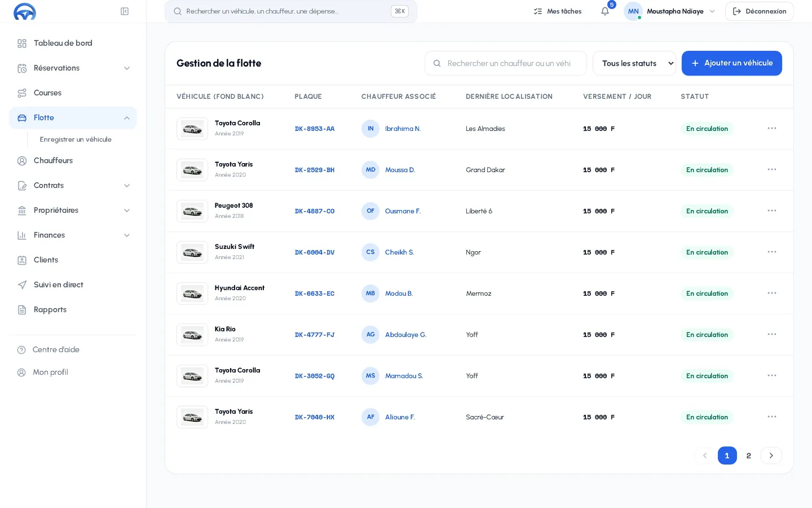Viewport: 812px width, 508px height.
Task: Collapse the sidebar panel icon
Action: point(125,11)
